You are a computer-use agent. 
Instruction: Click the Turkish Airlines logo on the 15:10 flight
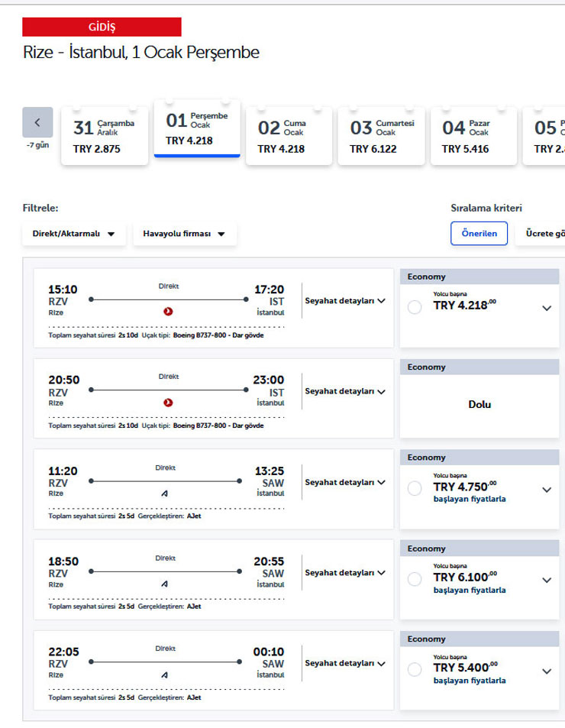(169, 312)
